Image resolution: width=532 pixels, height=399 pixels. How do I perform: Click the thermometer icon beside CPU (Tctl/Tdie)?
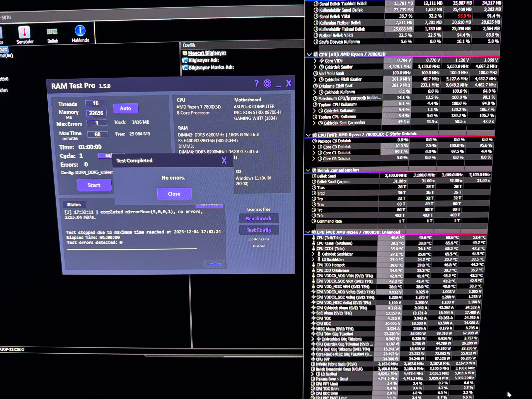click(x=314, y=238)
